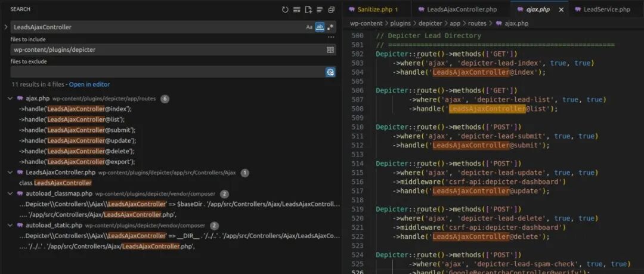This screenshot has width=644, height=274.
Task: Open the LeadsAjaxController@index search match
Action: tap(75, 109)
